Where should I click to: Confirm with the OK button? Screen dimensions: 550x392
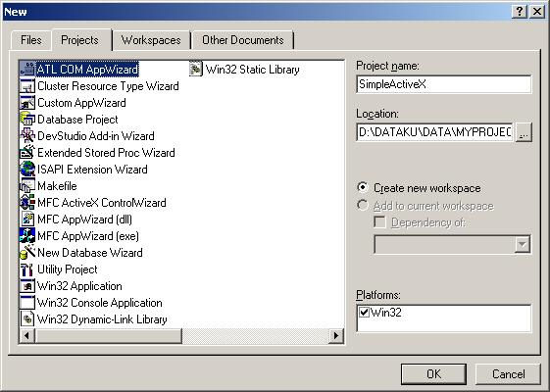coord(433,373)
